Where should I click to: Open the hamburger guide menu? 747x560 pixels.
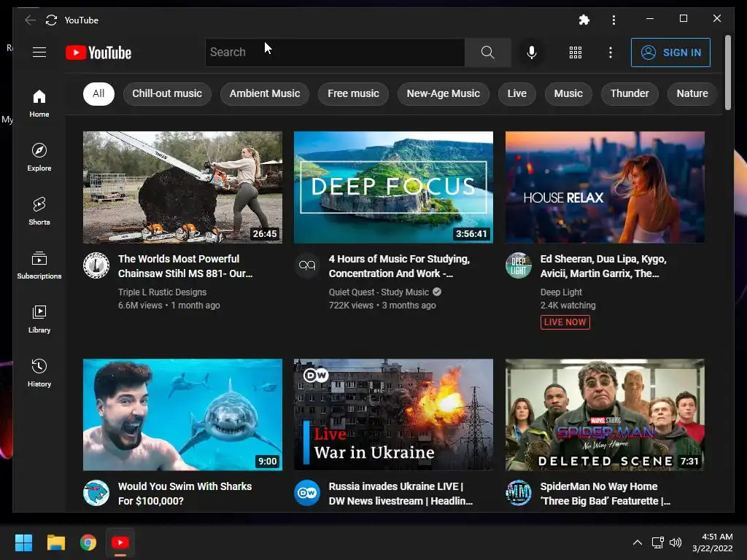(x=39, y=52)
